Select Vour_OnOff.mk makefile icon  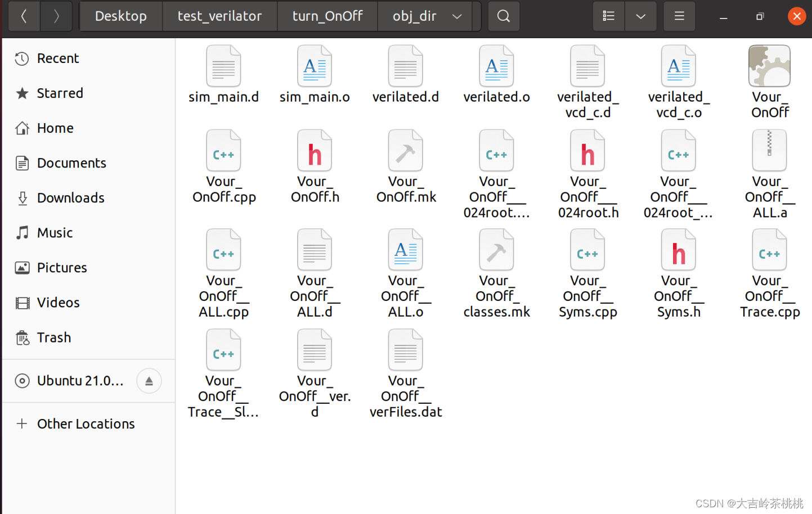pyautogui.click(x=405, y=151)
